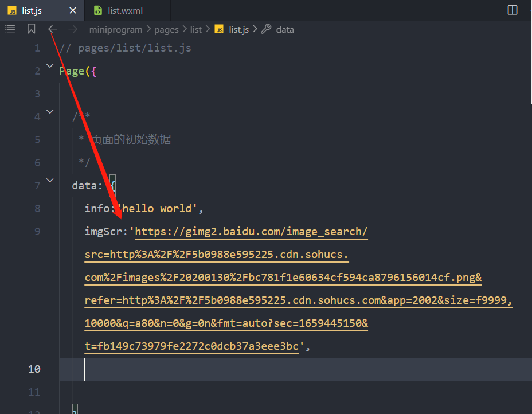This screenshot has width=532, height=414.
Task: Click line number 1 in gutter
Action: tap(37, 48)
